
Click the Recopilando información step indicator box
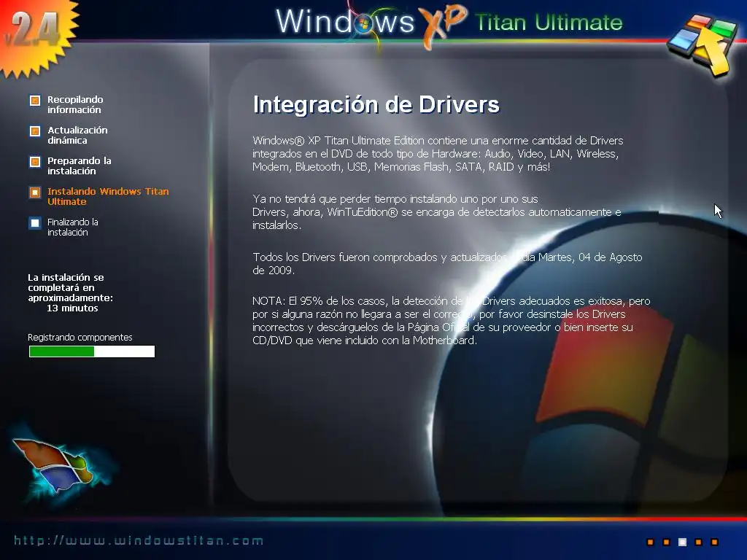(35, 101)
